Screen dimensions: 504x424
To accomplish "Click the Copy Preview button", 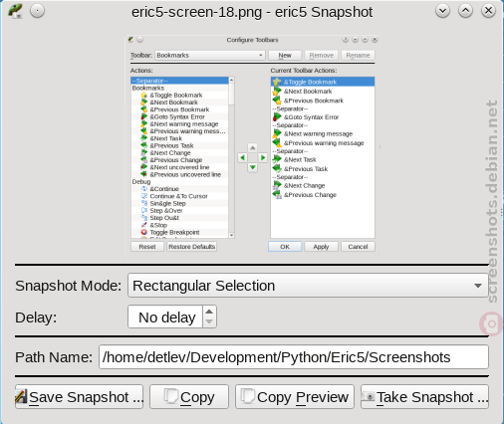I will pyautogui.click(x=295, y=397).
